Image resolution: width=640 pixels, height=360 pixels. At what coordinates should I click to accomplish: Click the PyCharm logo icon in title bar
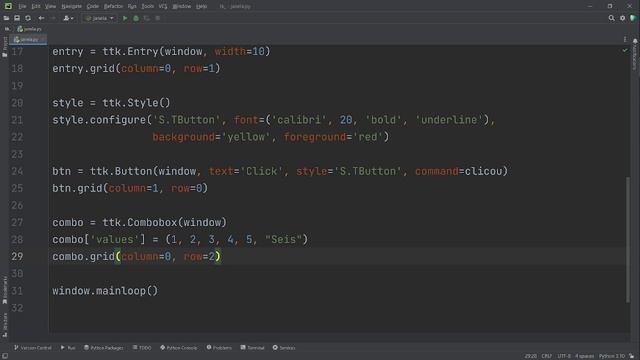8,6
